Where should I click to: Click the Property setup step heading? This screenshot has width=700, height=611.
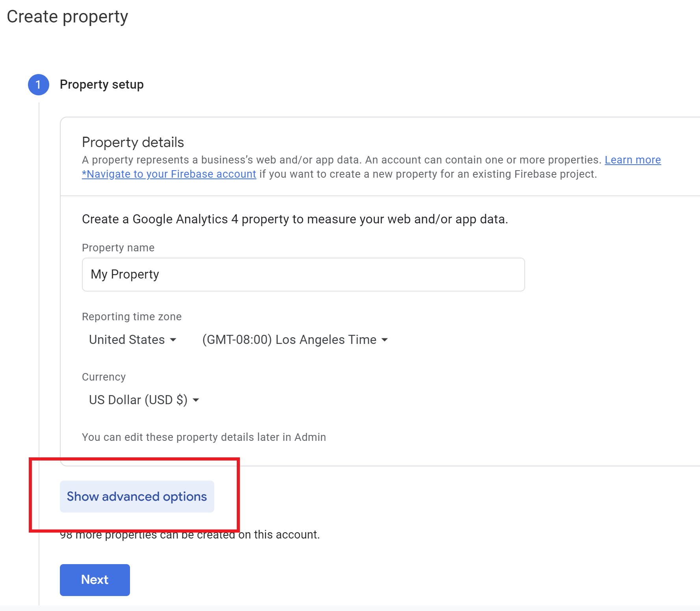[x=102, y=85]
